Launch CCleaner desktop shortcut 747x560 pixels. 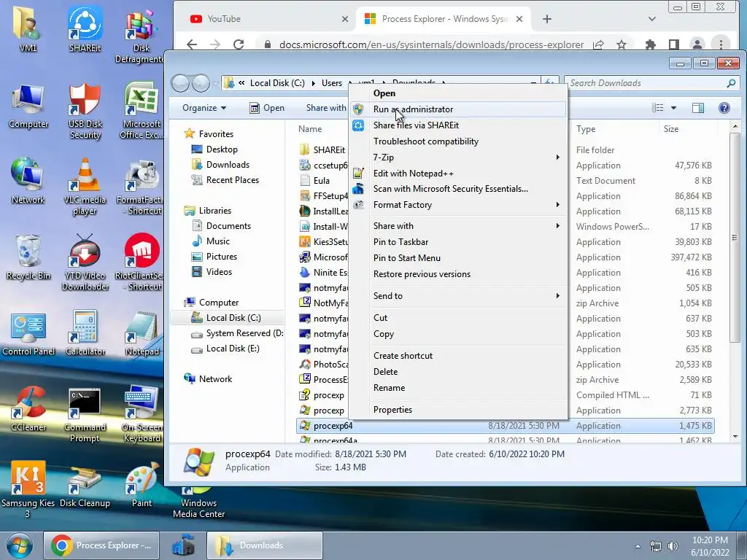[x=28, y=410]
